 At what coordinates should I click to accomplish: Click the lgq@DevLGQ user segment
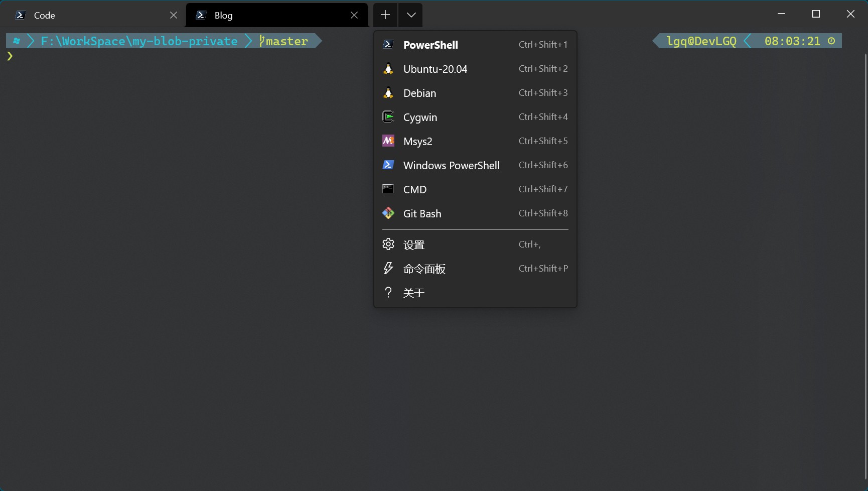pyautogui.click(x=701, y=41)
